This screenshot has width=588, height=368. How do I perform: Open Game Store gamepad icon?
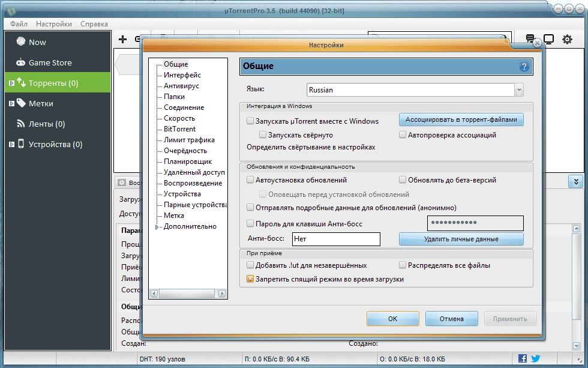point(20,62)
